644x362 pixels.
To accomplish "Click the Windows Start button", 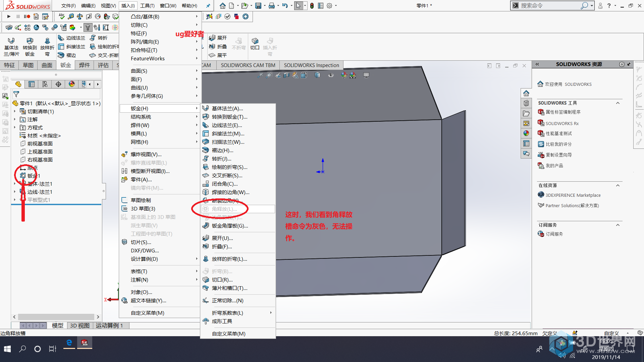I will click(x=7, y=349).
